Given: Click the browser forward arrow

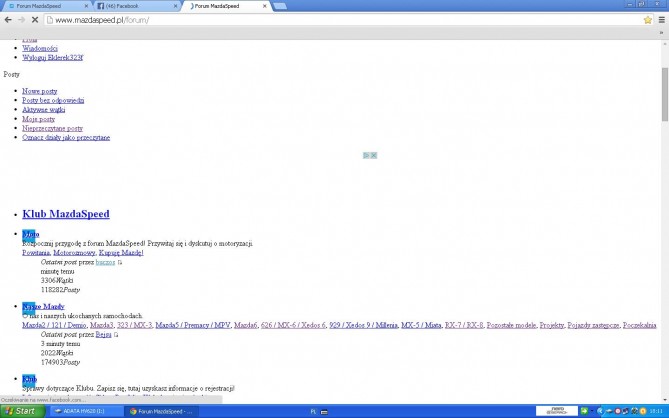Looking at the screenshot, I should pos(21,20).
